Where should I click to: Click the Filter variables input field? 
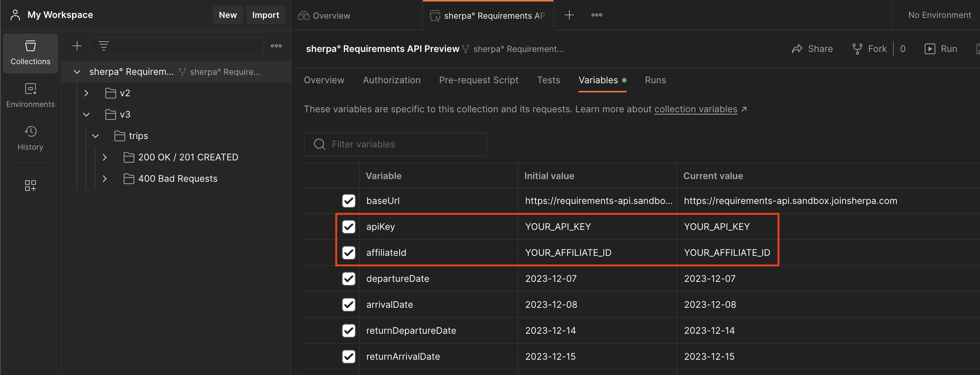[395, 144]
